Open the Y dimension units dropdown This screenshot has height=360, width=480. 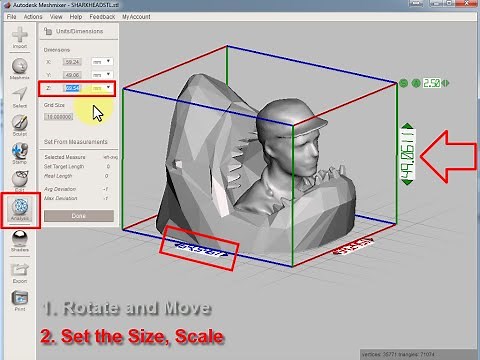(102, 75)
